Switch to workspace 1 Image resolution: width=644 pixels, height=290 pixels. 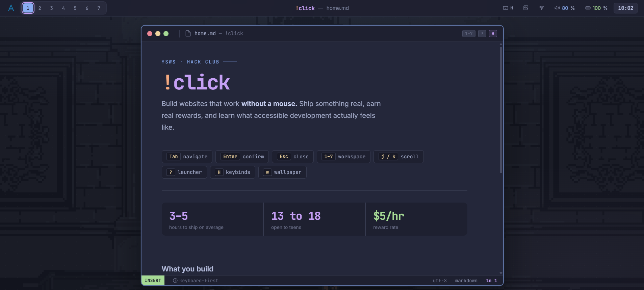[28, 8]
